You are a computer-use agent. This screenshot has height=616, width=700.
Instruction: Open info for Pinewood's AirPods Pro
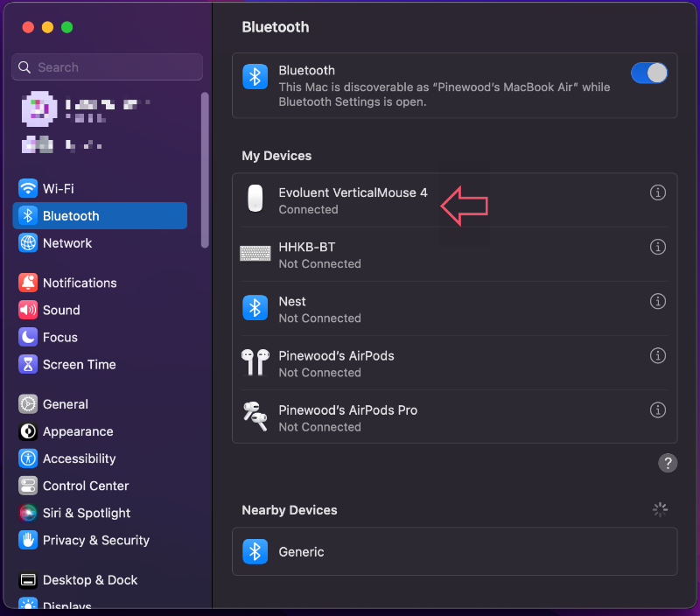point(658,410)
